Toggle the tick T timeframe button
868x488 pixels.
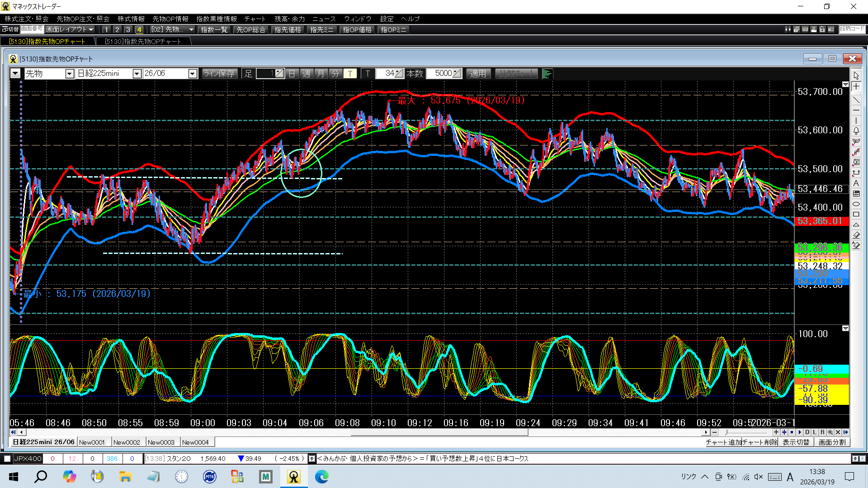350,74
